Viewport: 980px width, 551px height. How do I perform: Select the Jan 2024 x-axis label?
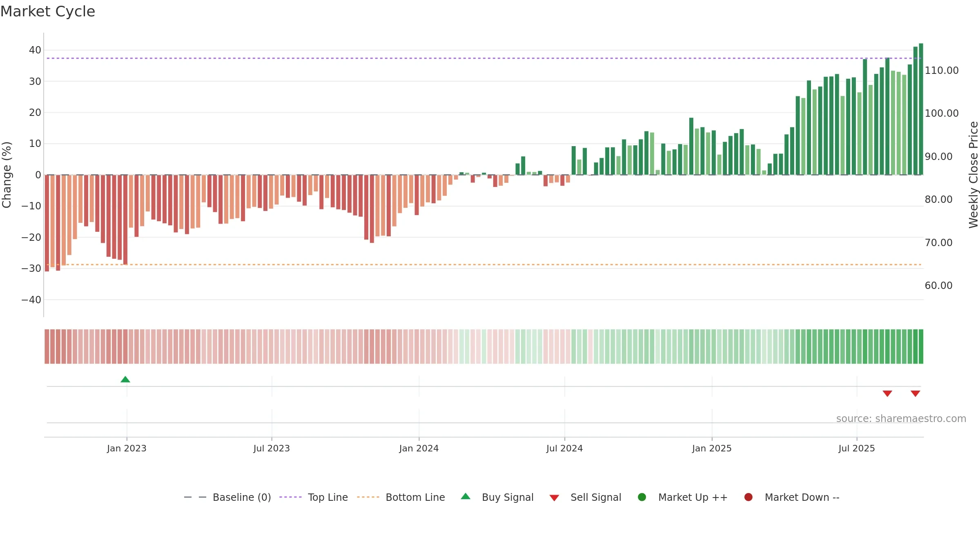point(419,449)
